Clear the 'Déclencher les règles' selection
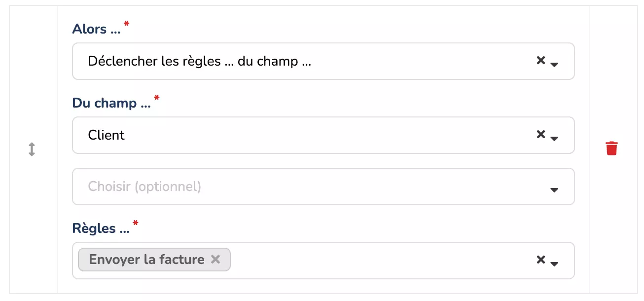This screenshot has height=301, width=644. 540,61
